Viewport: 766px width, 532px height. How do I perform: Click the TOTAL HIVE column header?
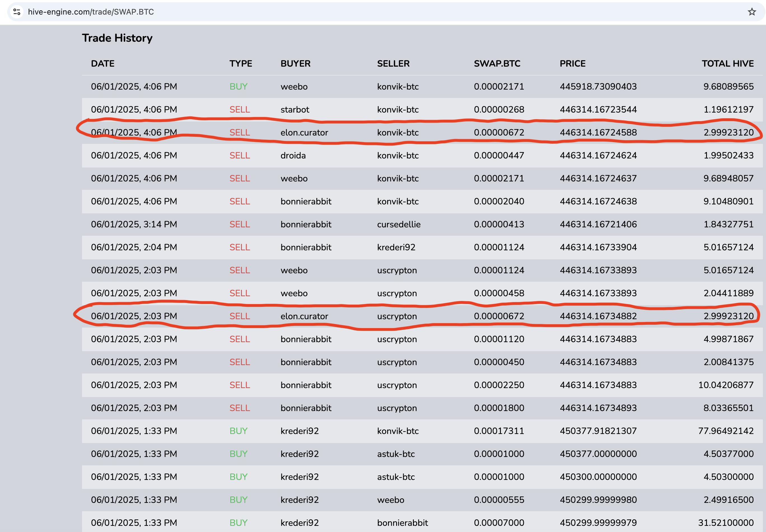pos(727,64)
